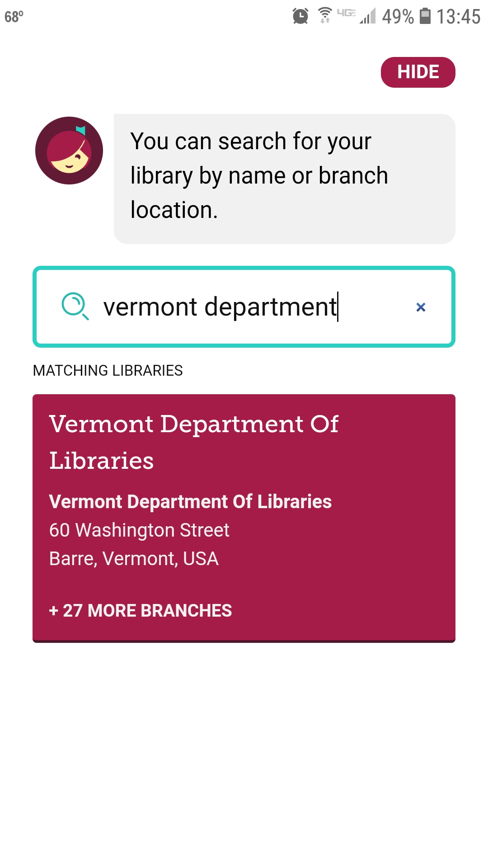Expand the + 27 MORE BRANCHES list
The height and width of the screenshot is (868, 488).
pyautogui.click(x=141, y=610)
